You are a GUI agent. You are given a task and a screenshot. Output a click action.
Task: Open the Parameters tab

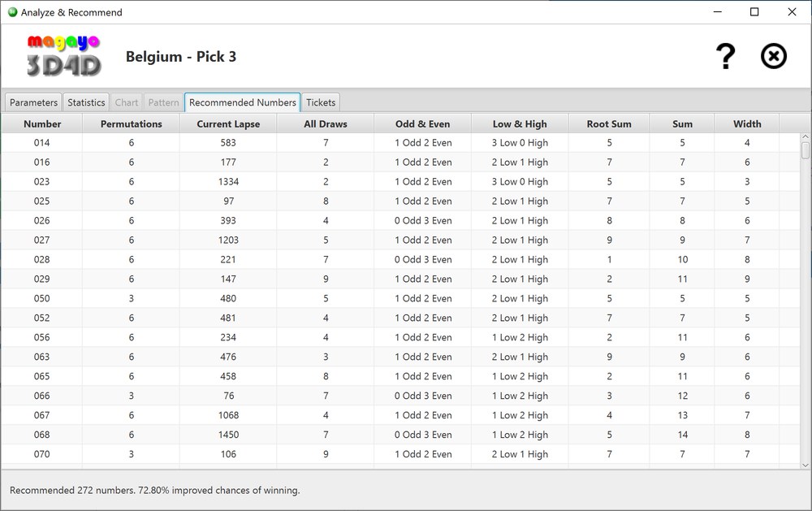pos(33,102)
